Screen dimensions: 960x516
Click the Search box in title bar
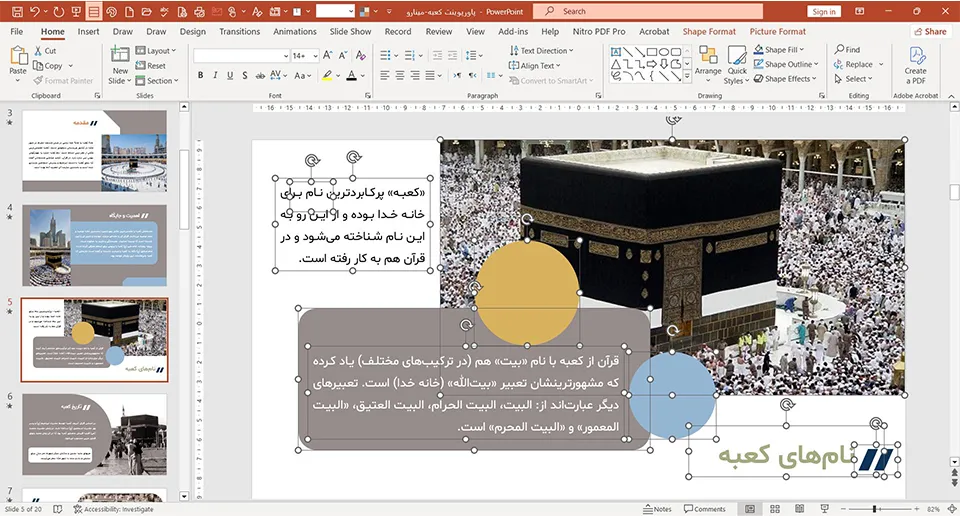[x=648, y=11]
